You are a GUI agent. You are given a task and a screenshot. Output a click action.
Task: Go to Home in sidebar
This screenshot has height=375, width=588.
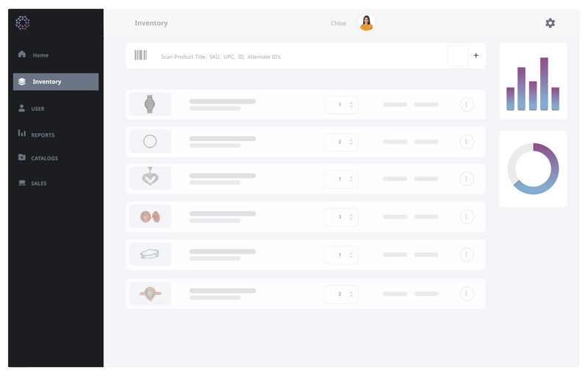tap(40, 55)
